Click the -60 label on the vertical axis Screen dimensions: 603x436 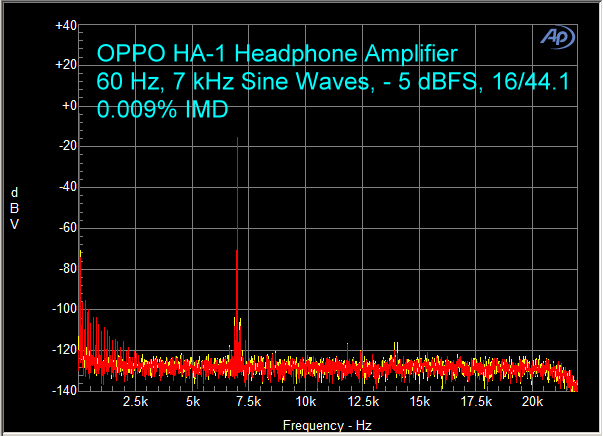point(65,228)
